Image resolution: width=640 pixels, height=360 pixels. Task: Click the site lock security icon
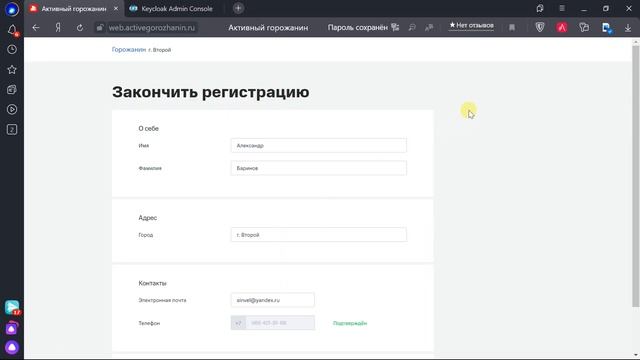pyautogui.click(x=100, y=28)
